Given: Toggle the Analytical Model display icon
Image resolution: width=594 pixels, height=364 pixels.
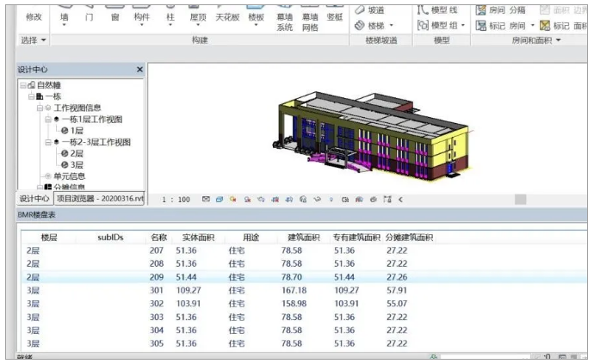Looking at the screenshot, I should point(359,200).
